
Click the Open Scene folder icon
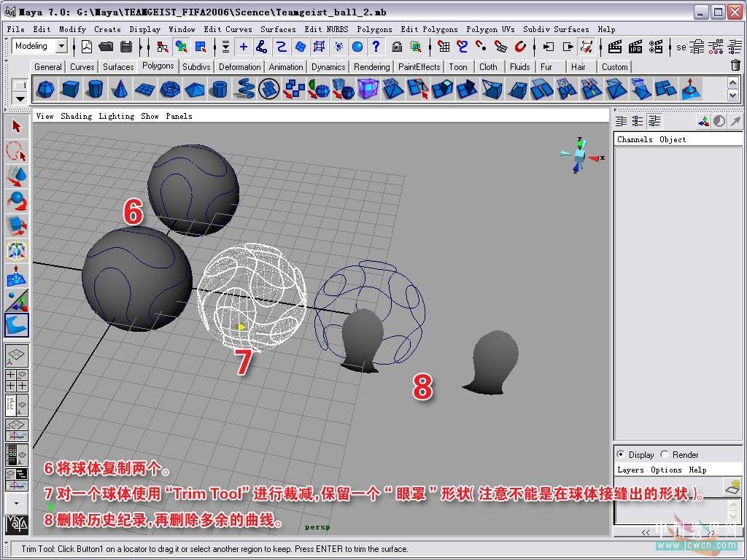pos(106,47)
